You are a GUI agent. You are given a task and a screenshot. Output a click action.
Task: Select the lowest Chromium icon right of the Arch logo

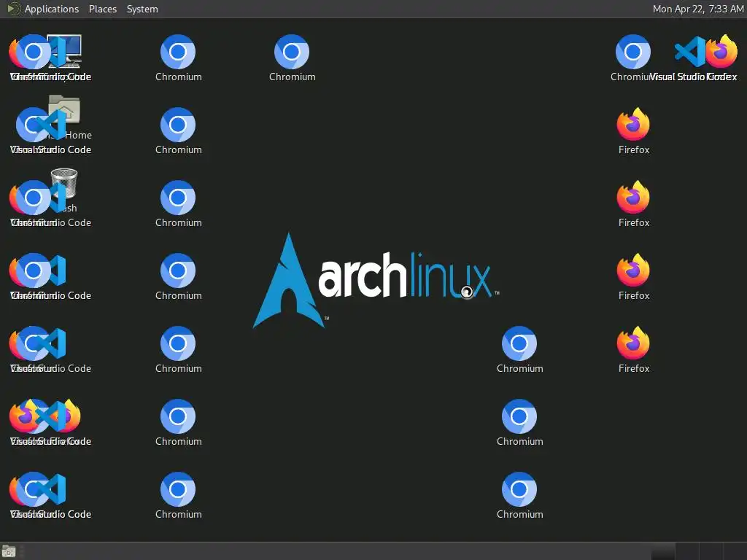click(519, 489)
